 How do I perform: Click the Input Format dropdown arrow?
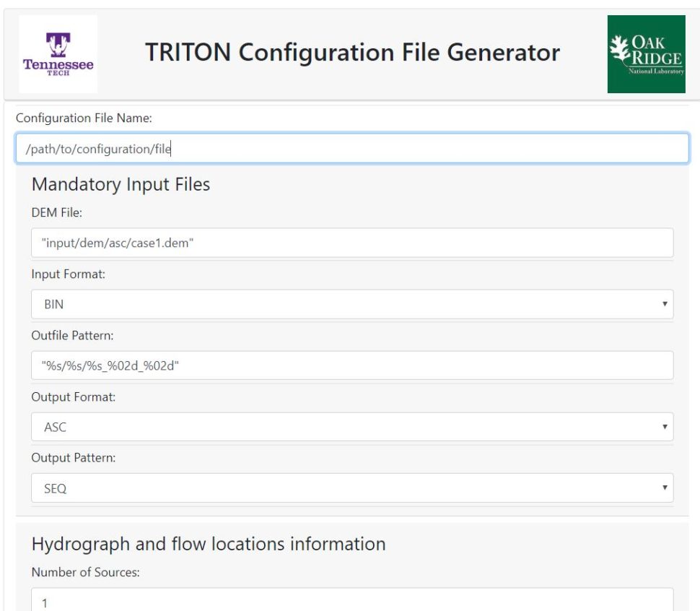pos(664,304)
